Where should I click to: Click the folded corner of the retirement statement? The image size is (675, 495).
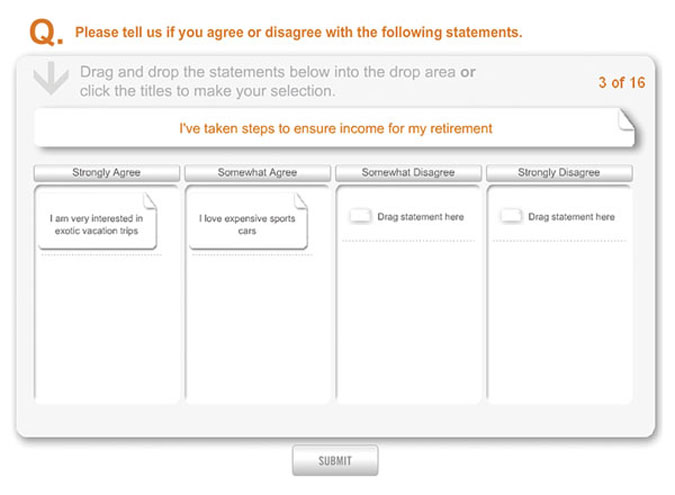(625, 120)
